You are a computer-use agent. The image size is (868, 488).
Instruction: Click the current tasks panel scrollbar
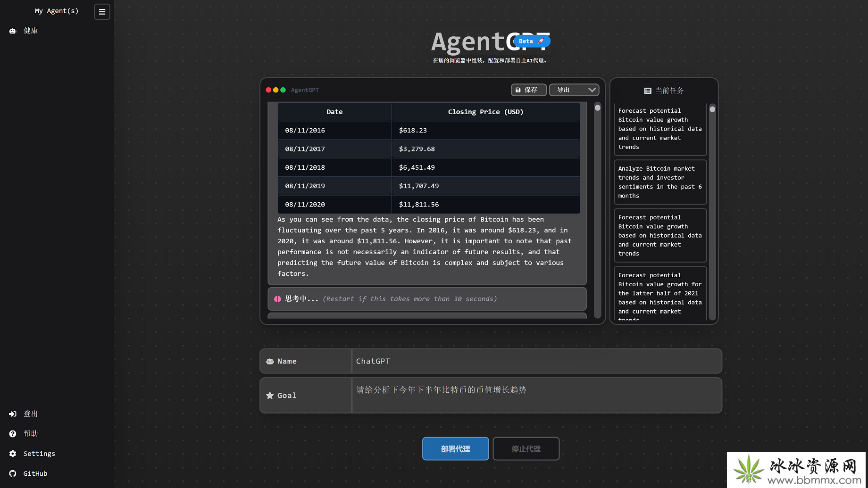click(x=712, y=109)
